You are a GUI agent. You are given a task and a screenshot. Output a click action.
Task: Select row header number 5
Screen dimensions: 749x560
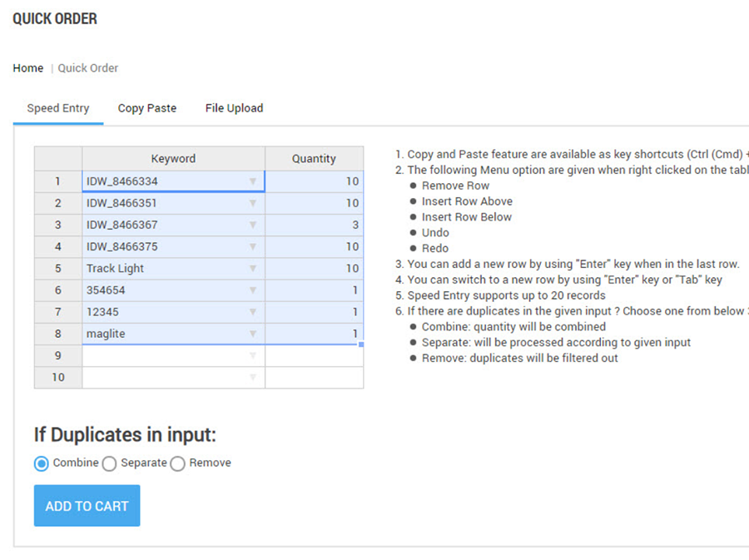(57, 268)
